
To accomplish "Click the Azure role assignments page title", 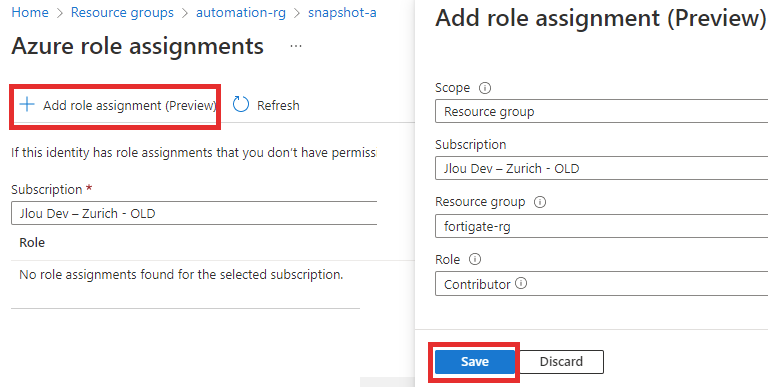I will point(138,47).
